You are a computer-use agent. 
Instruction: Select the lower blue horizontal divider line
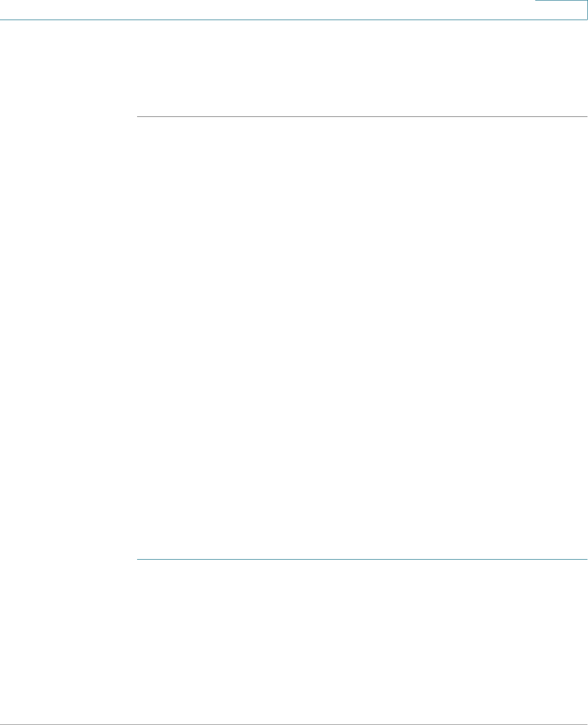[x=362, y=559]
